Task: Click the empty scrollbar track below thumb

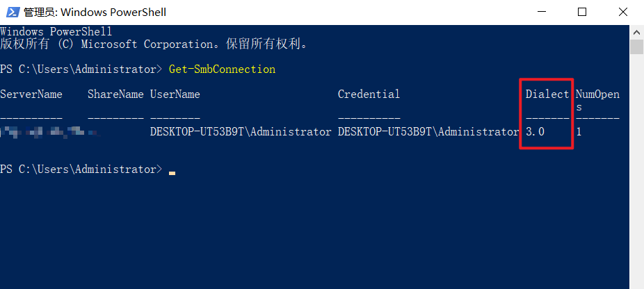Action: point(636,172)
